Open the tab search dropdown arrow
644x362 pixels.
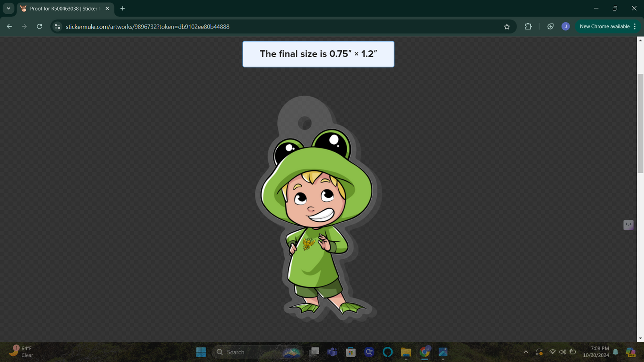coord(8,8)
